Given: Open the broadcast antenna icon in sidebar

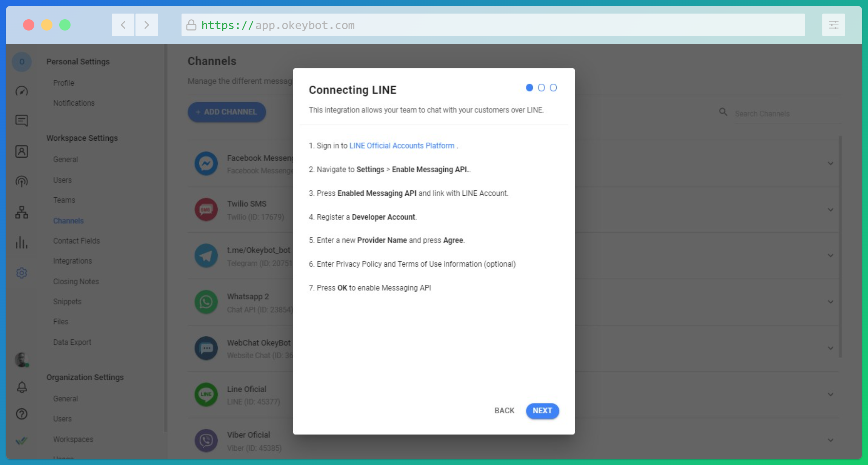Looking at the screenshot, I should 22,181.
